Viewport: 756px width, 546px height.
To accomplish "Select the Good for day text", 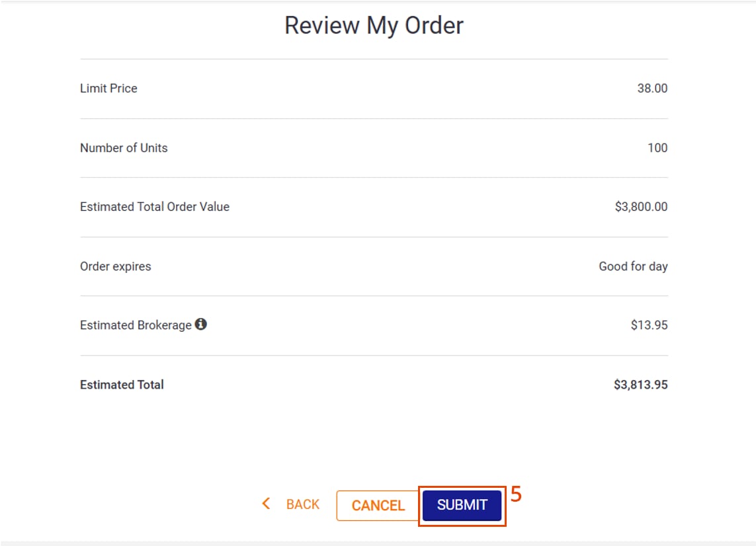I will [632, 266].
